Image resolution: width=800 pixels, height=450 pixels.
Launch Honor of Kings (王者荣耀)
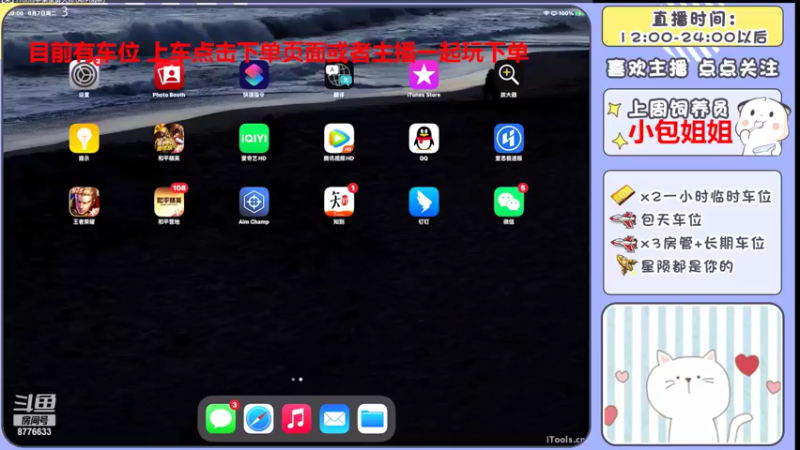pyautogui.click(x=84, y=202)
